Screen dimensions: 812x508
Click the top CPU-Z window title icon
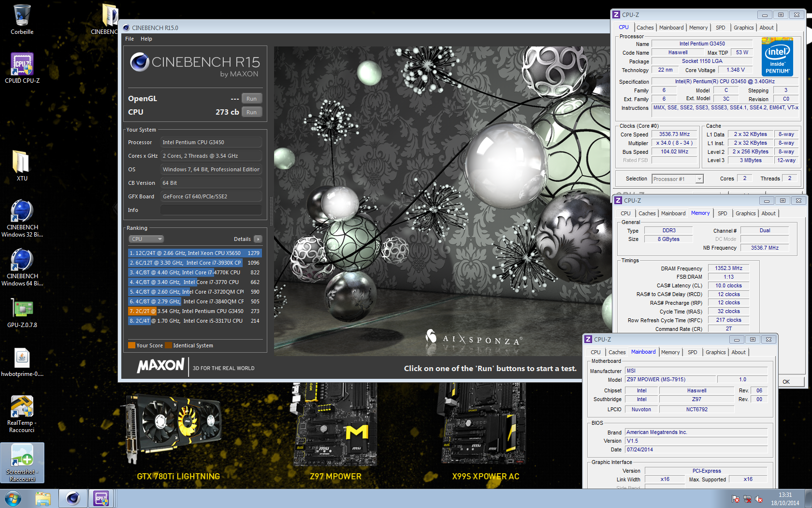coord(616,15)
